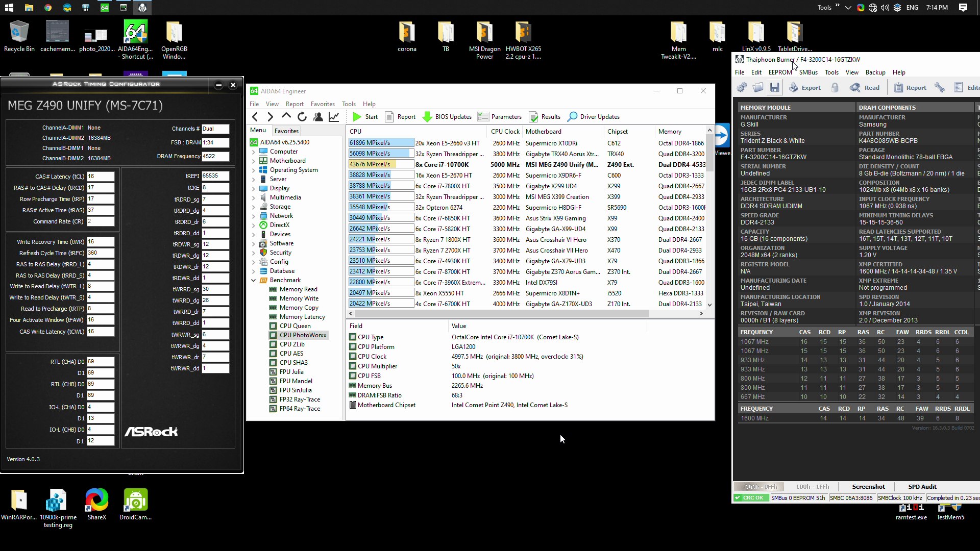Save dump with Thaiphoon Burner floppy icon
Screen dimensions: 980x551
(x=775, y=88)
